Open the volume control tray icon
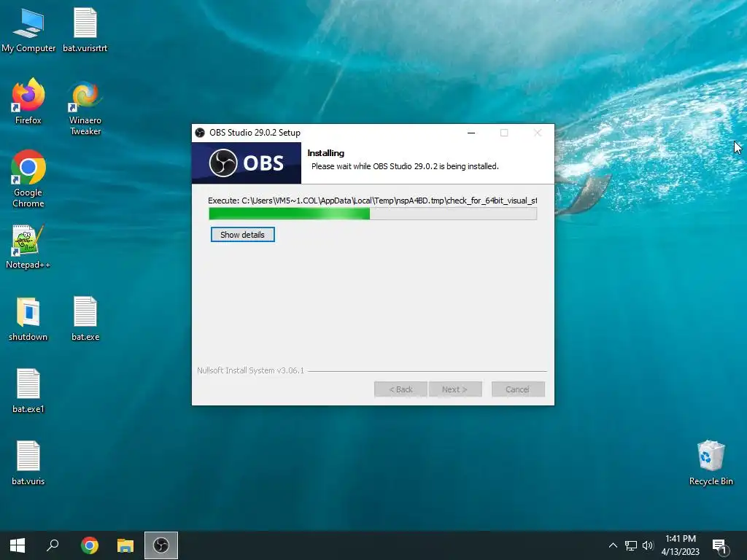The height and width of the screenshot is (560, 747). [648, 545]
